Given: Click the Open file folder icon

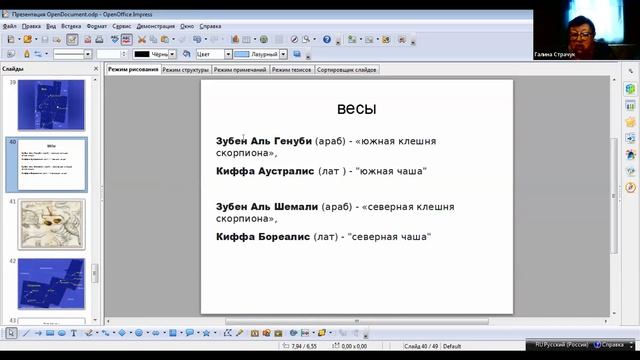Looking at the screenshot, I should click(27, 40).
